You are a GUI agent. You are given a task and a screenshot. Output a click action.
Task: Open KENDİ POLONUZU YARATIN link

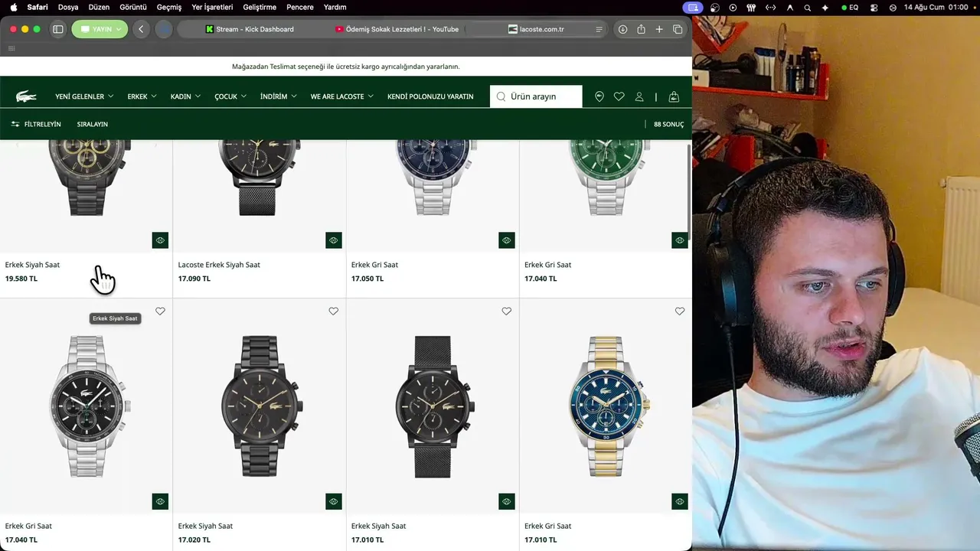coord(430,96)
